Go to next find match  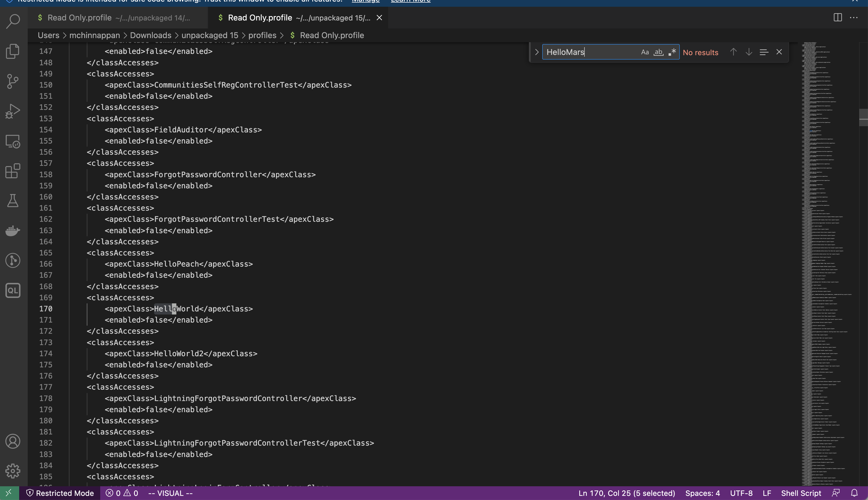point(749,52)
